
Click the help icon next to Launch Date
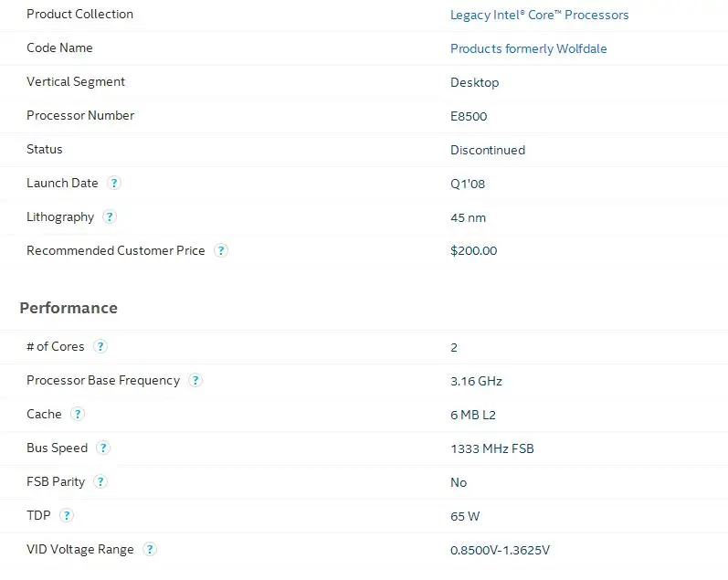114,183
